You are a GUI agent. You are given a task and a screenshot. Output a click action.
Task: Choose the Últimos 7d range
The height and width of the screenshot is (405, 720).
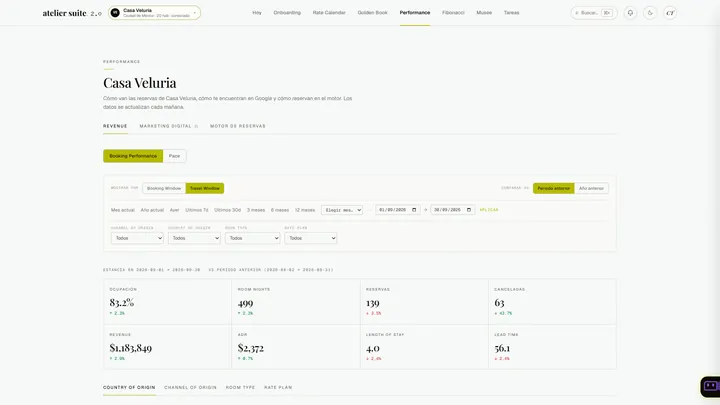197,210
